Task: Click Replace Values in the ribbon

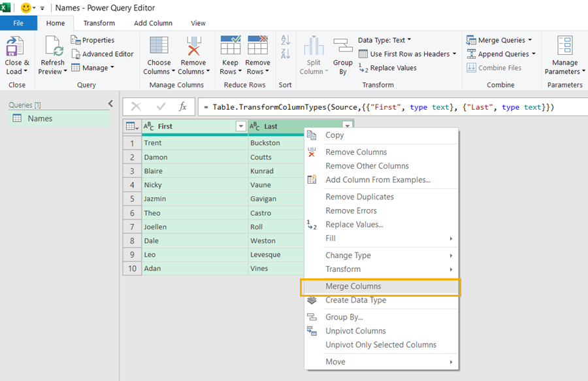Action: pos(387,68)
